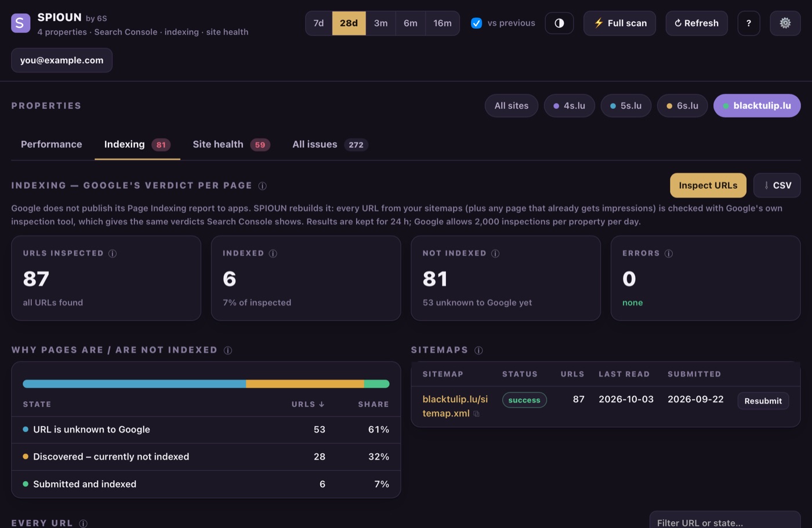Select the 28d time range

349,23
